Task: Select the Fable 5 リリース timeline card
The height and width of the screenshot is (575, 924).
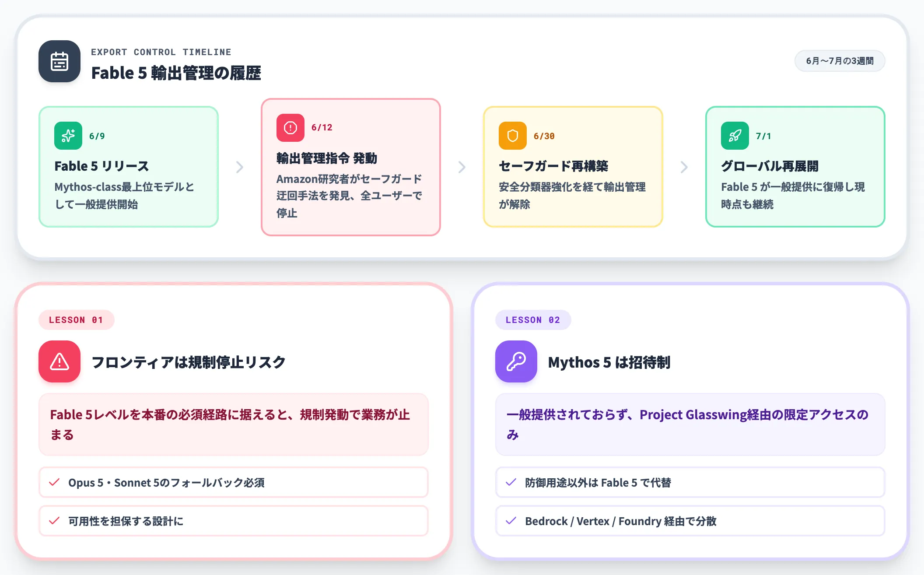Action: point(129,167)
